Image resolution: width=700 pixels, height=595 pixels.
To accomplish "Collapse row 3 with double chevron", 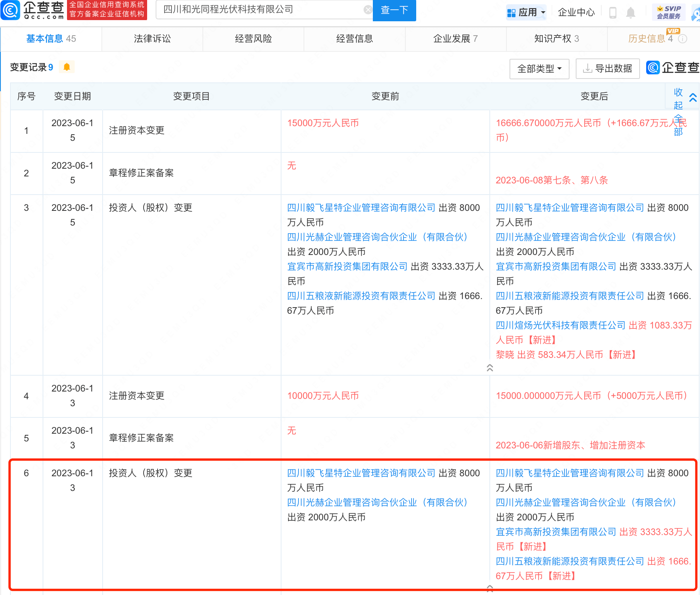I will point(490,368).
